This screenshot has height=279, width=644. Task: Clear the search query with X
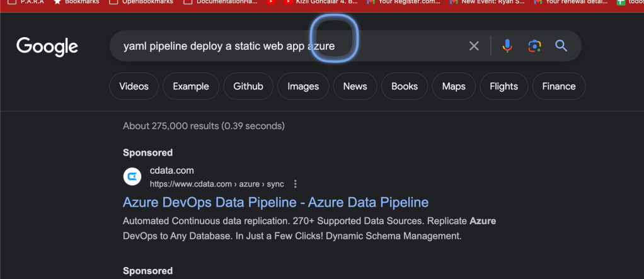click(x=474, y=46)
